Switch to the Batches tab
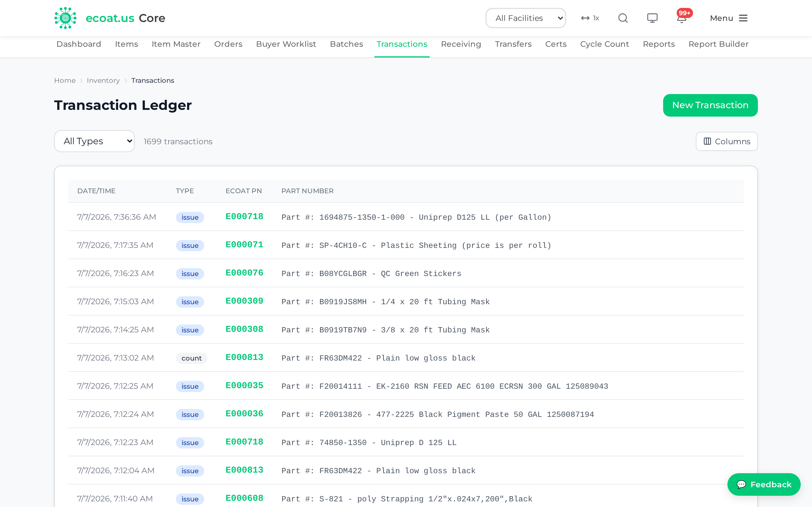This screenshot has height=507, width=812. pos(346,44)
